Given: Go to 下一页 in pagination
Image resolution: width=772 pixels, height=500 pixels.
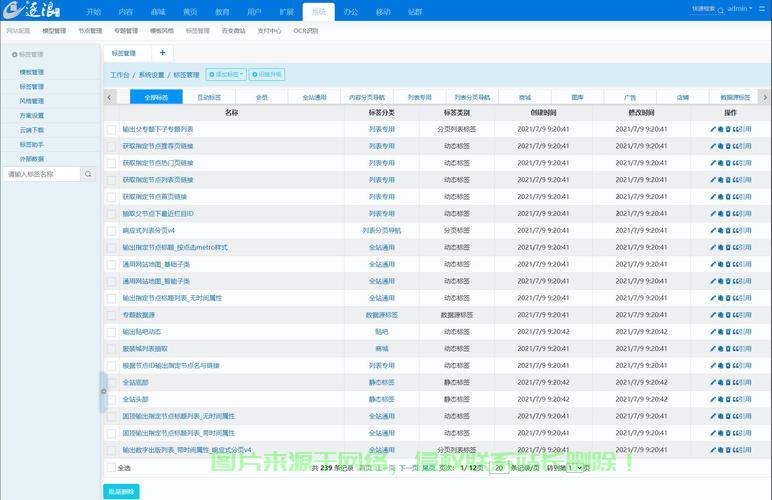Looking at the screenshot, I should [408, 468].
